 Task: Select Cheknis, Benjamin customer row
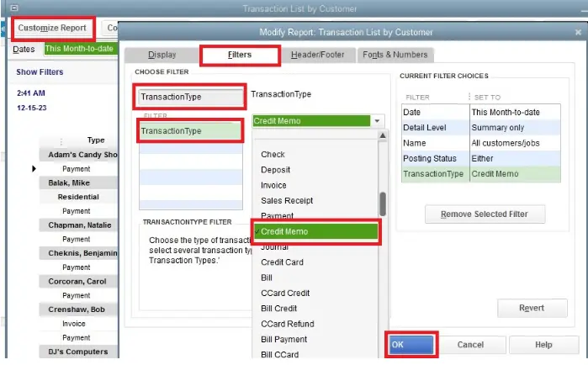(x=79, y=253)
